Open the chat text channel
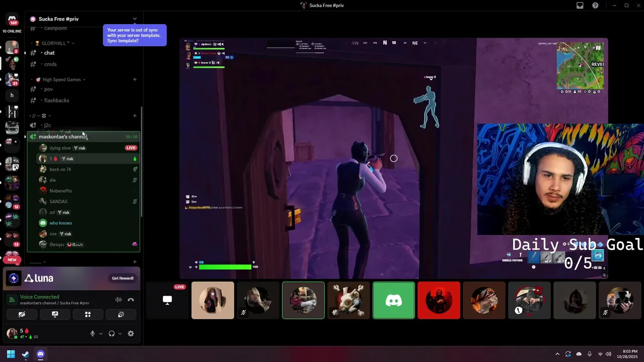The width and height of the screenshot is (644, 362). click(x=83, y=53)
